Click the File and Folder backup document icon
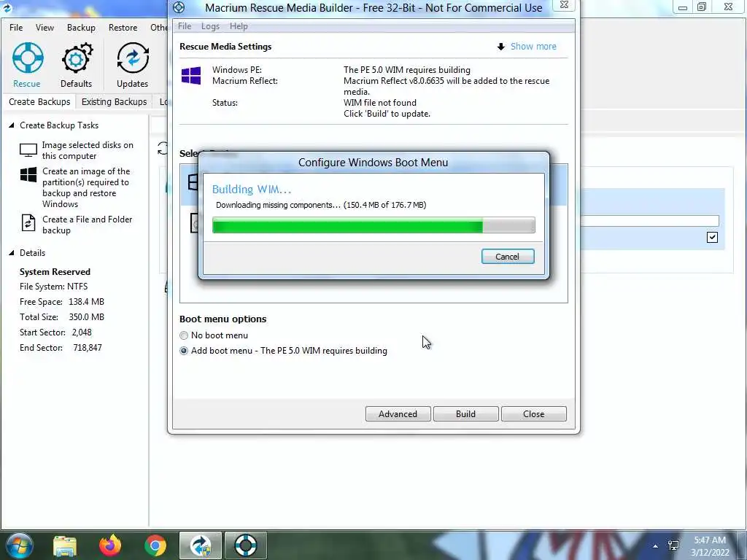The image size is (747, 560). tap(28, 223)
